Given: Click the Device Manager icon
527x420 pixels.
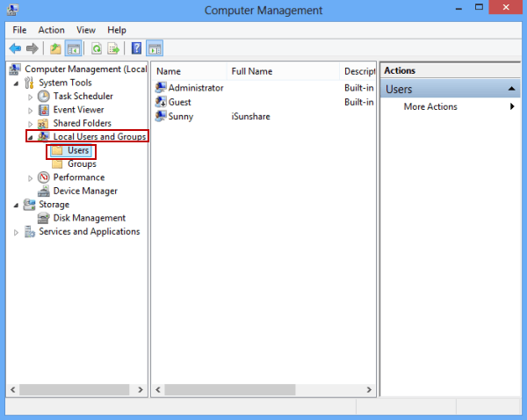Looking at the screenshot, I should pos(44,191).
